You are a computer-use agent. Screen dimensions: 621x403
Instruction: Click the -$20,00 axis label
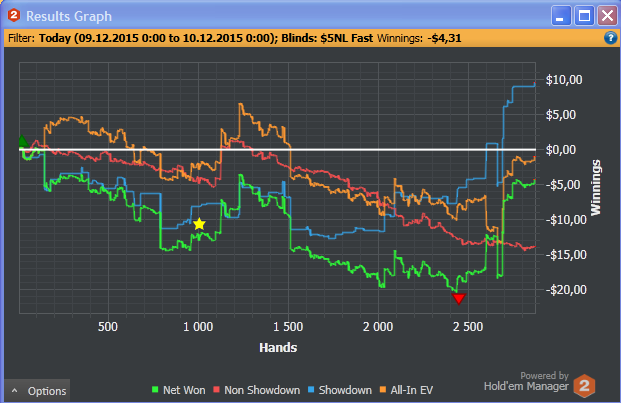[566, 290]
